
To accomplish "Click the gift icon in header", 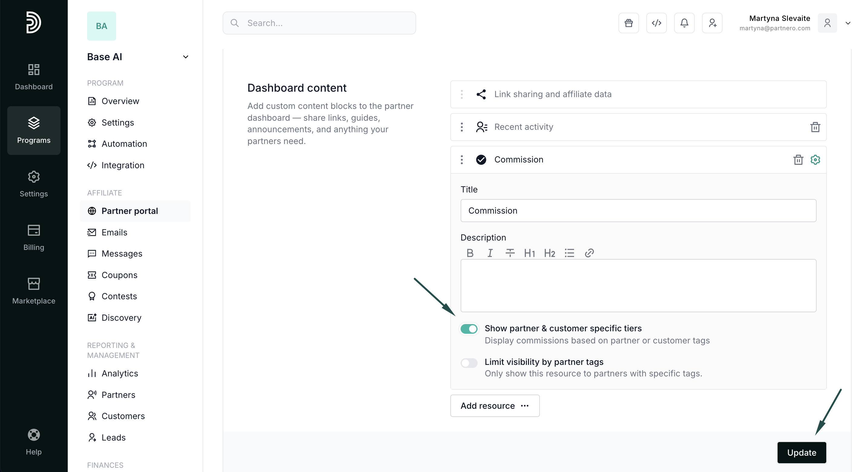I will click(628, 23).
